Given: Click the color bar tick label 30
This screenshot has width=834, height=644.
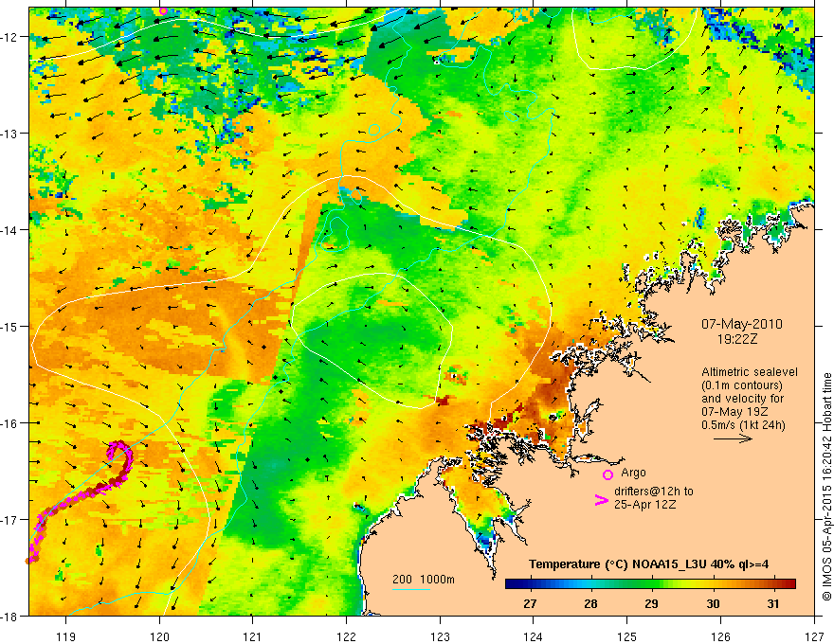Looking at the screenshot, I should (x=713, y=603).
